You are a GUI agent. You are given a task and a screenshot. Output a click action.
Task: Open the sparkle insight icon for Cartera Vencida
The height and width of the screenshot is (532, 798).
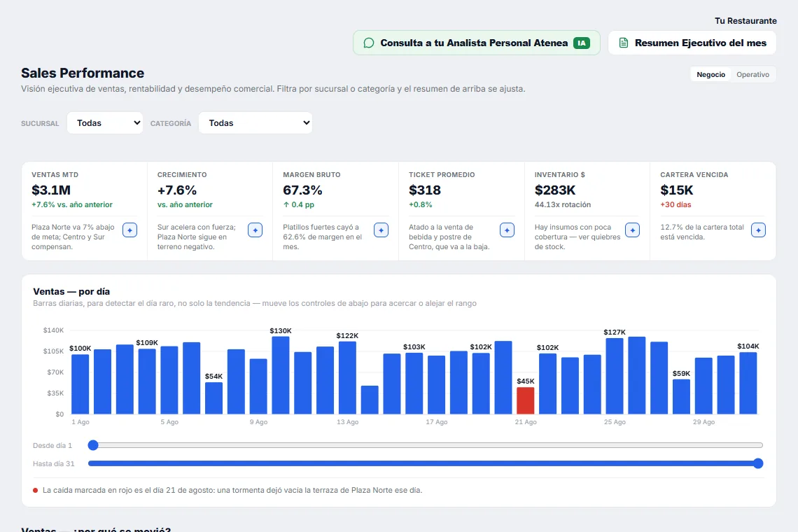758,230
